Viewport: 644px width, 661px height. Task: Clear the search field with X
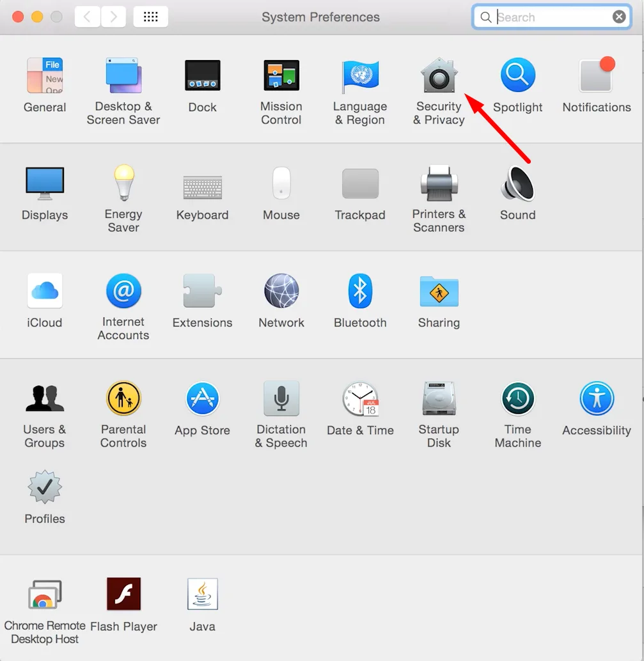pyautogui.click(x=619, y=17)
